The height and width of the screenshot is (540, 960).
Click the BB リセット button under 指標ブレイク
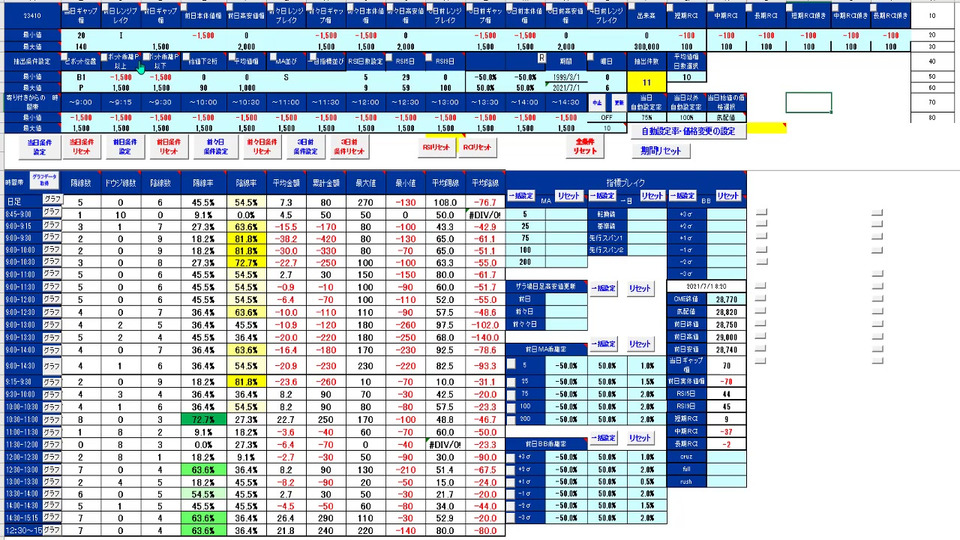click(x=728, y=196)
